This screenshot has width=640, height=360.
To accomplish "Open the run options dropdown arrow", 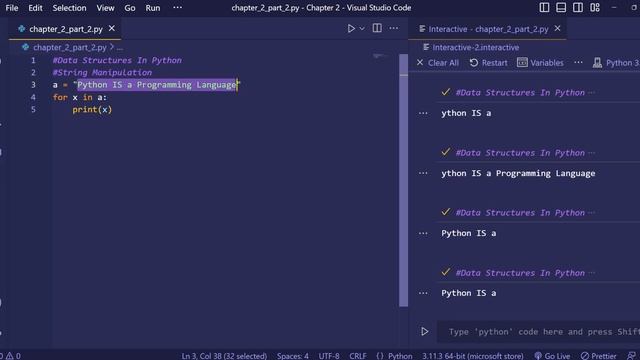I will [x=362, y=29].
